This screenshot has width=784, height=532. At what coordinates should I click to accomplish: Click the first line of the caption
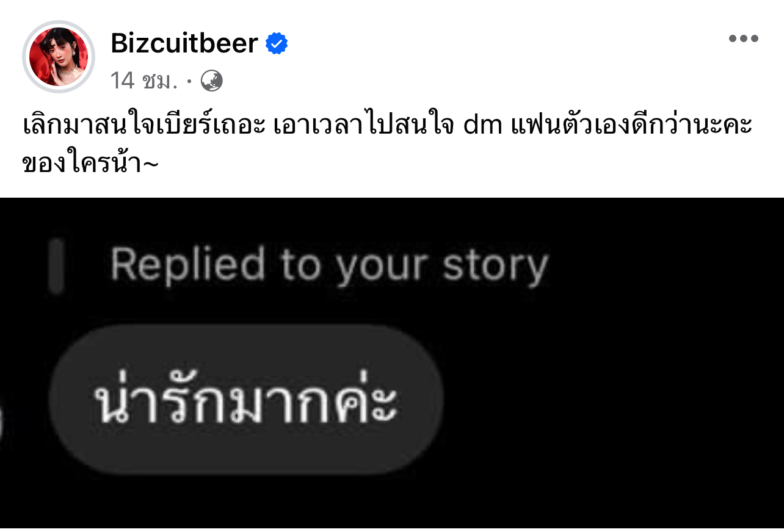point(388,126)
